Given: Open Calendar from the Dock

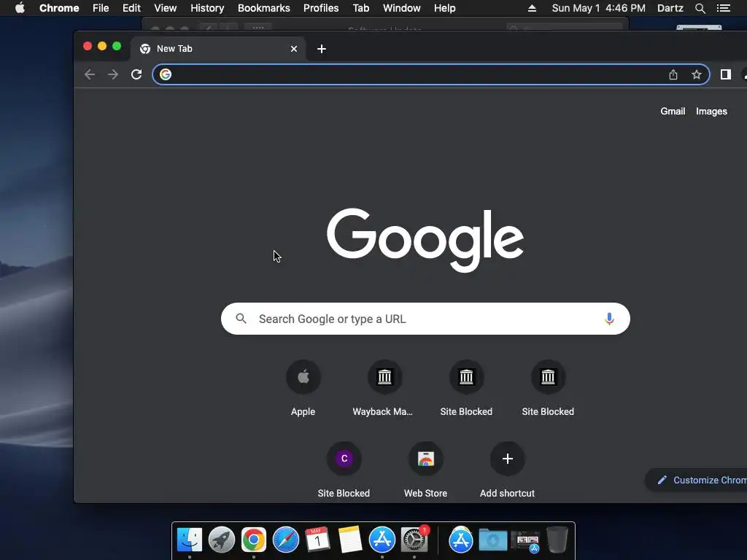Looking at the screenshot, I should (318, 540).
